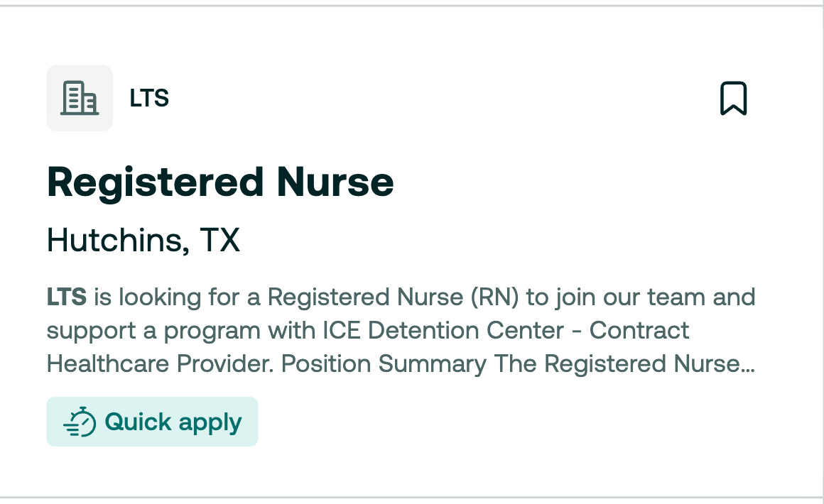The width and height of the screenshot is (824, 504).
Task: Select the Hutchins, TX location text
Action: (143, 241)
